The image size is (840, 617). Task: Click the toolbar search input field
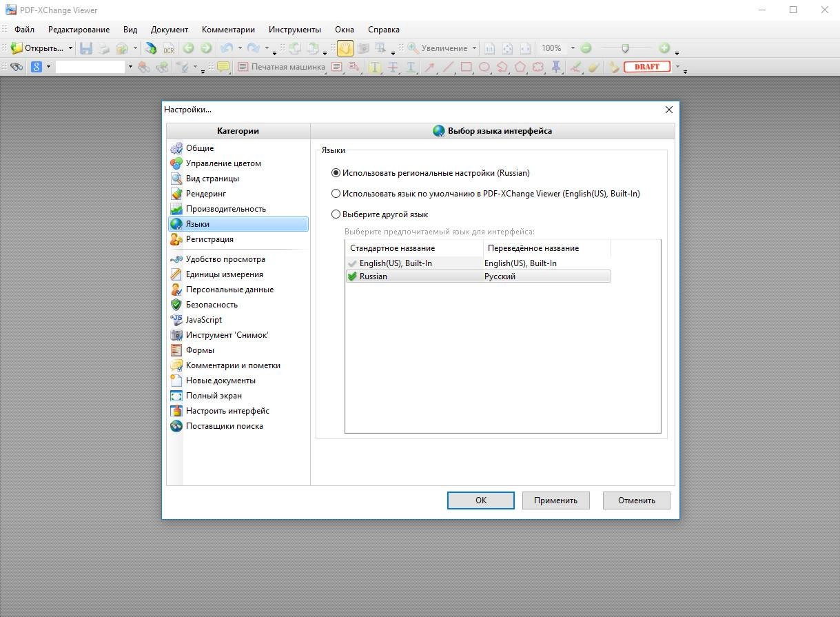(90, 67)
